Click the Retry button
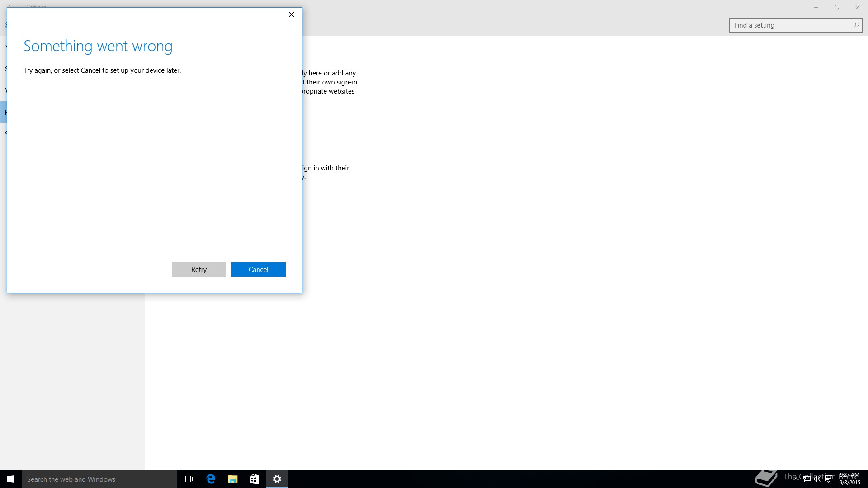The height and width of the screenshot is (488, 868). coord(198,269)
